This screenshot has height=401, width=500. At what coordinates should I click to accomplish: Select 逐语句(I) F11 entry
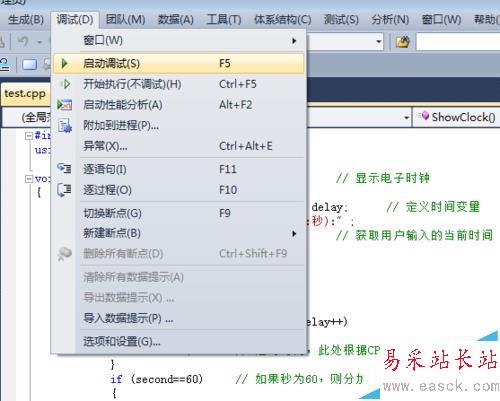179,169
